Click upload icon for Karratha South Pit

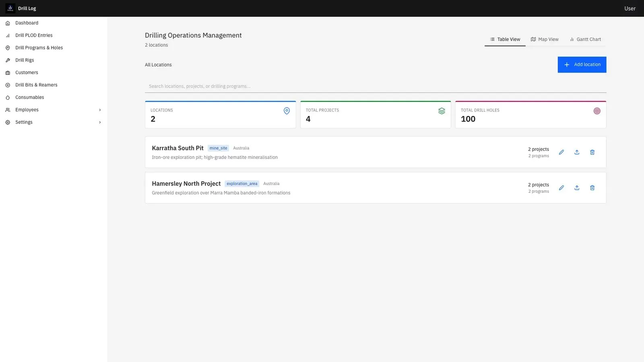577,152
